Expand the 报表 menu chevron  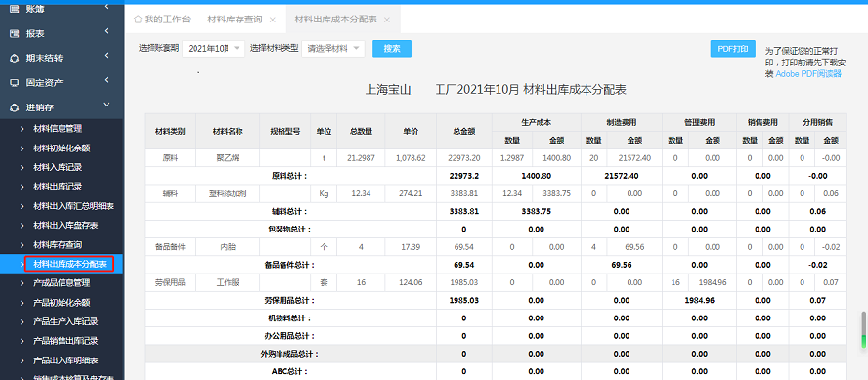[x=107, y=32]
